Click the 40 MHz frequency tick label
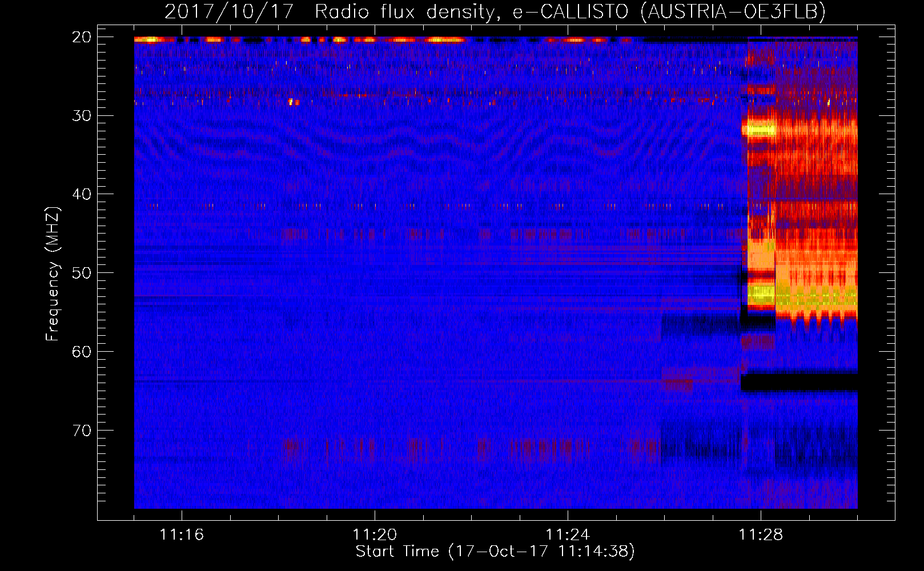The width and height of the screenshot is (924, 571). (82, 194)
